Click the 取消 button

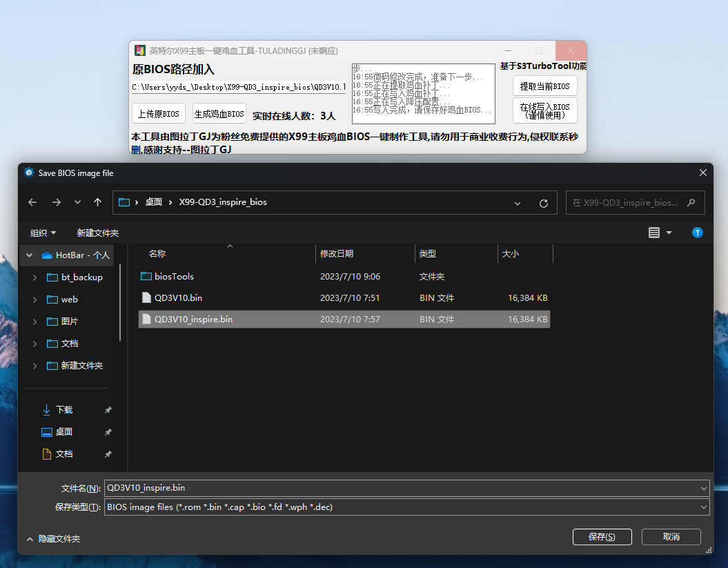[x=671, y=536]
